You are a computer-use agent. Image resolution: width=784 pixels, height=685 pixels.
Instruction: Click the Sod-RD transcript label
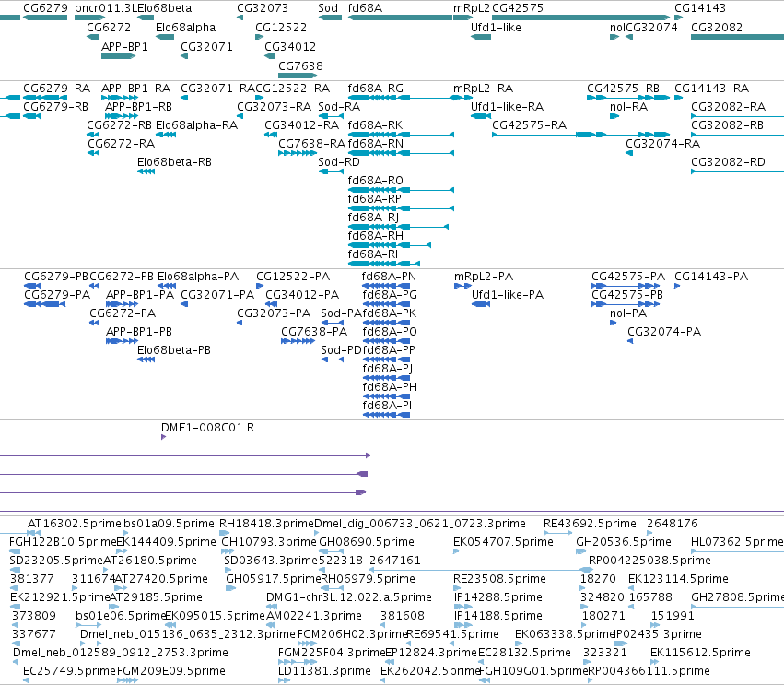point(339,162)
